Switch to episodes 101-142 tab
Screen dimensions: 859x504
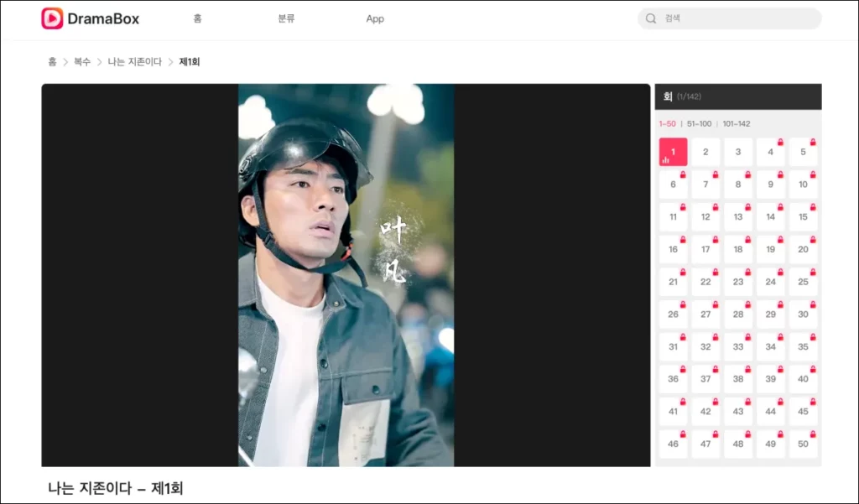(x=737, y=124)
